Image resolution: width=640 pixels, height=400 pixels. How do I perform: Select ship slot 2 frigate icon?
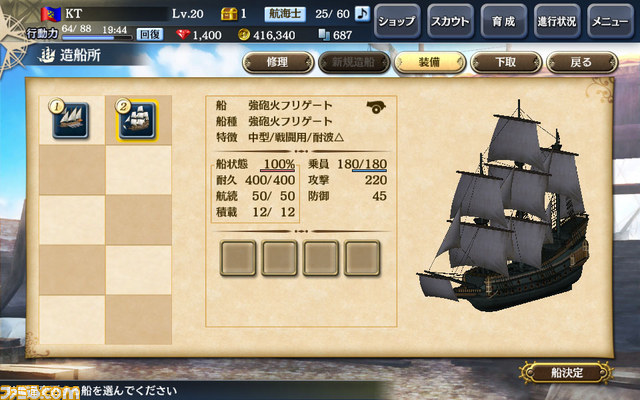pos(137,120)
